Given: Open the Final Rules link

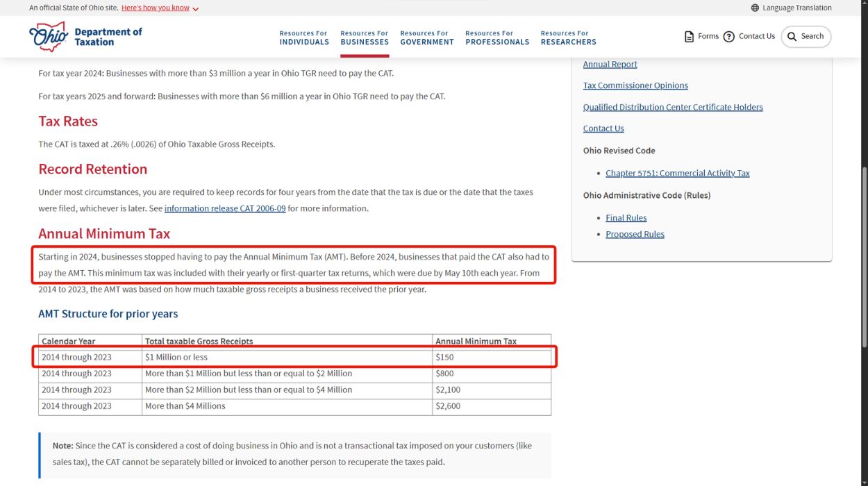Looking at the screenshot, I should coord(626,218).
